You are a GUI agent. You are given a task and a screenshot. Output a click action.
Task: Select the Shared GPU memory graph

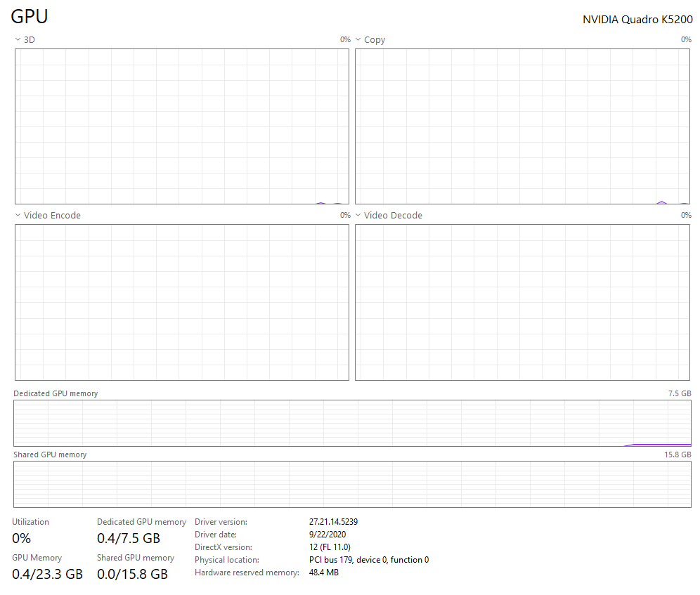[352, 484]
